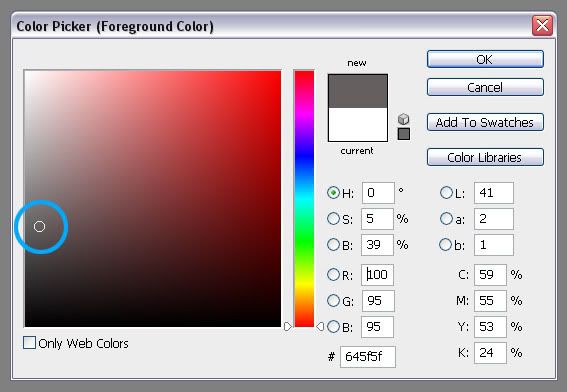Enable the Only Web Colors checkbox
Viewport: 567px width, 392px height.
point(29,342)
